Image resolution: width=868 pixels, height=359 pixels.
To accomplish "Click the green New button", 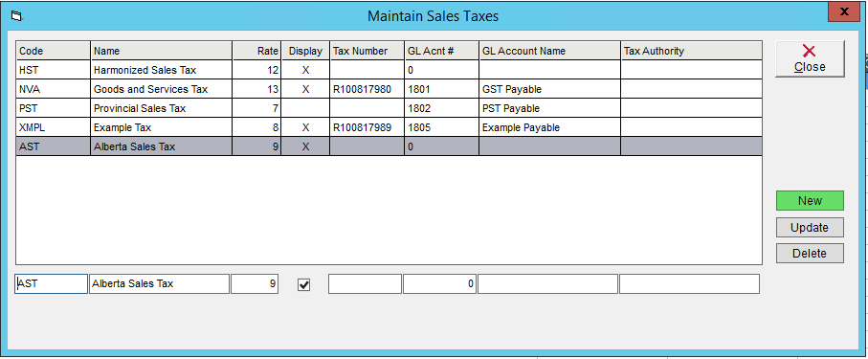I will (810, 200).
